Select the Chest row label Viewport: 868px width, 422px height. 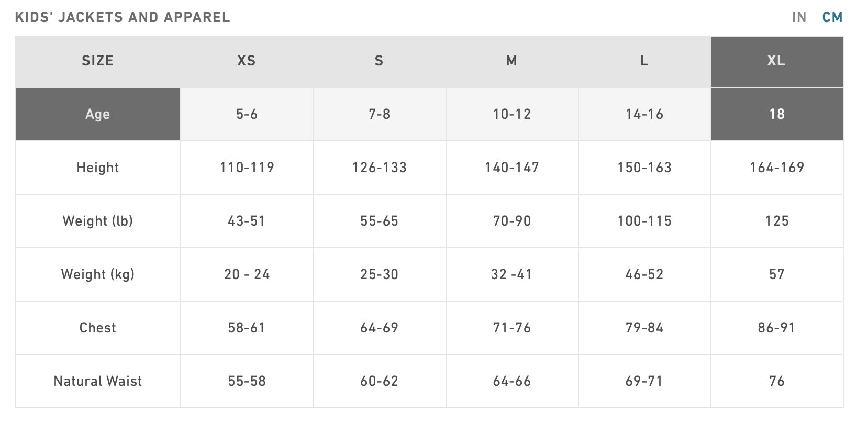pos(98,328)
